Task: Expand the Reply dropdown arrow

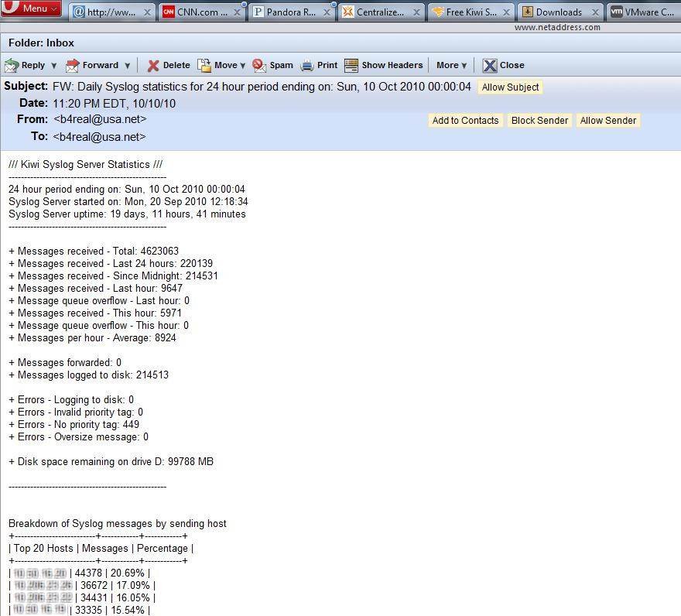Action: click(x=53, y=66)
